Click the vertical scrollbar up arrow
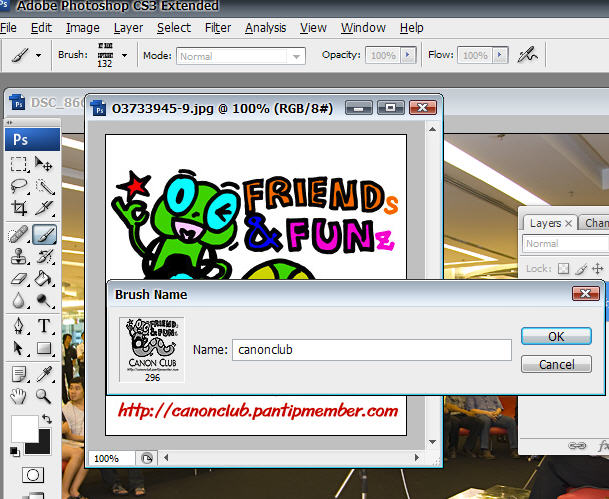This screenshot has height=499, width=609. tap(432, 130)
